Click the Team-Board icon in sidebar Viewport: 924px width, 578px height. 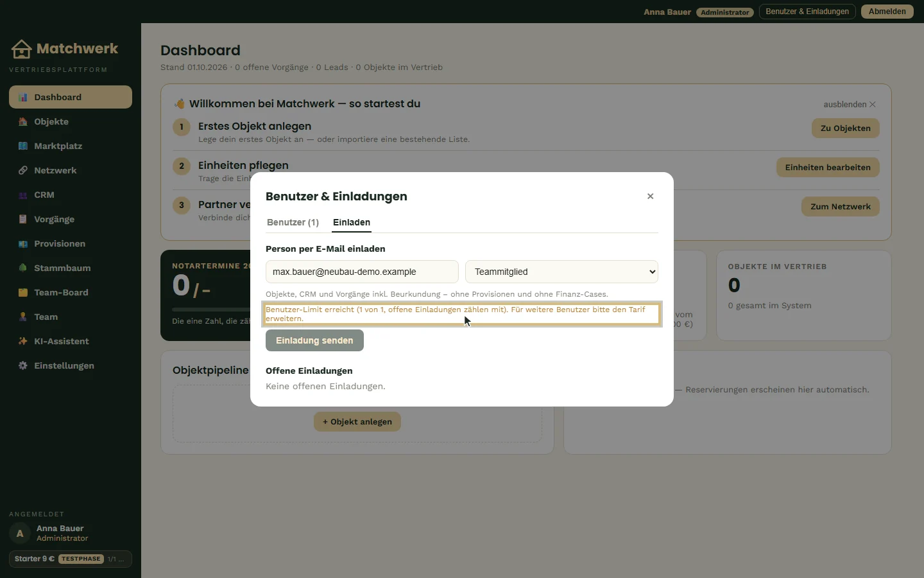click(23, 293)
